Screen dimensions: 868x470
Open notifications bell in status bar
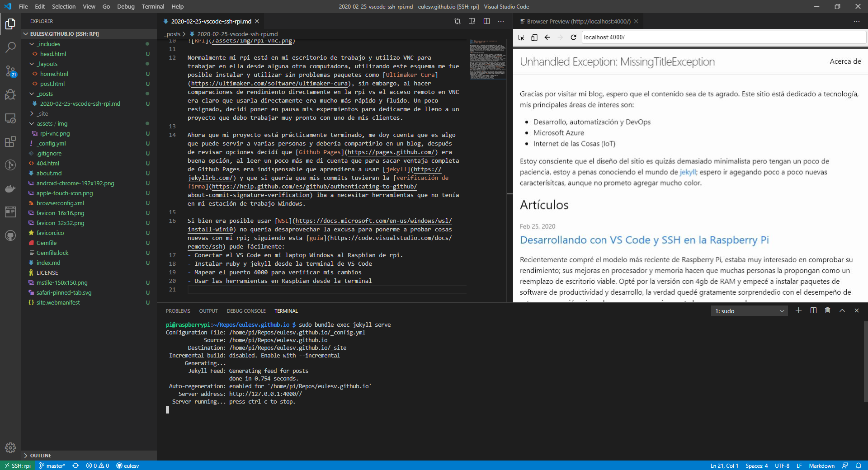(859, 465)
